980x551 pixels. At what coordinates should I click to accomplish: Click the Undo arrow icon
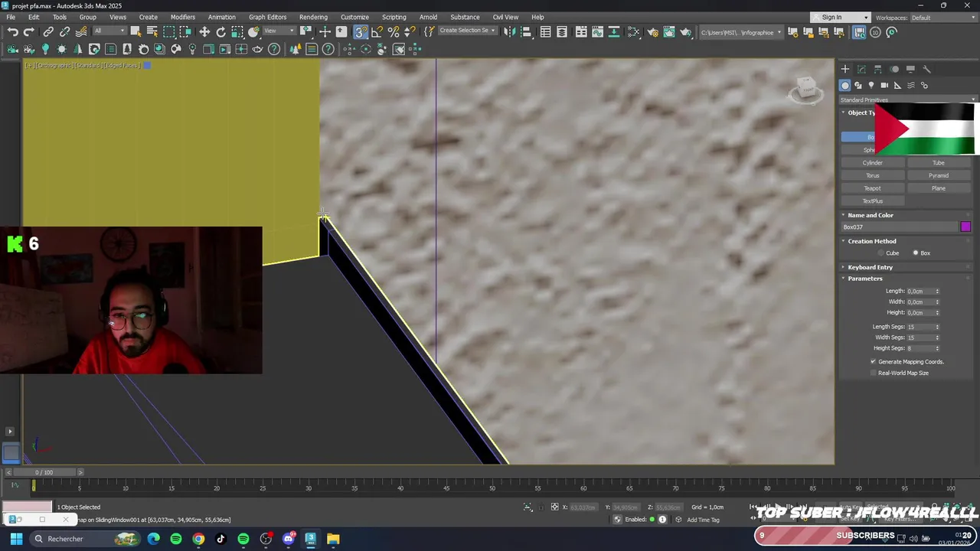click(13, 31)
